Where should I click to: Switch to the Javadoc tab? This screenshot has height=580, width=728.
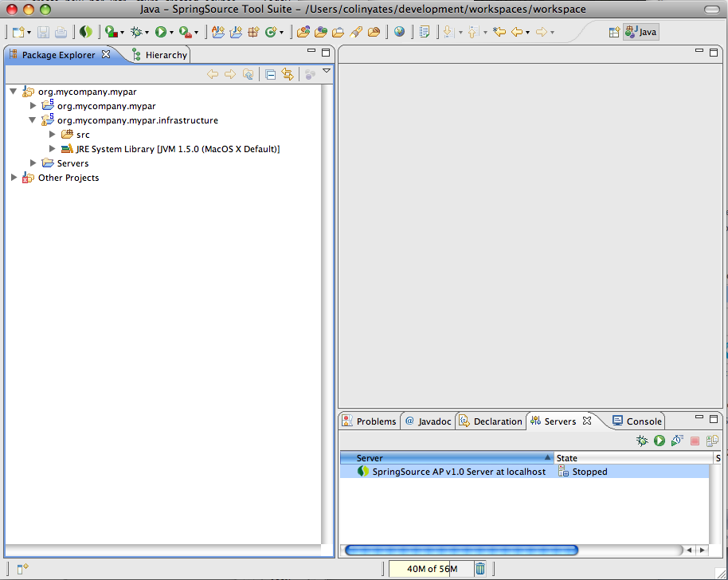coord(428,421)
